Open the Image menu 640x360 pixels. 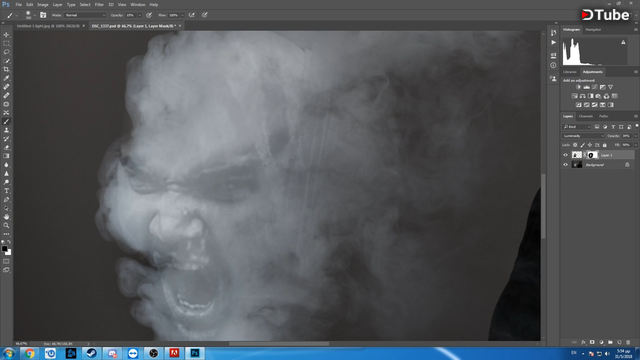[43, 4]
